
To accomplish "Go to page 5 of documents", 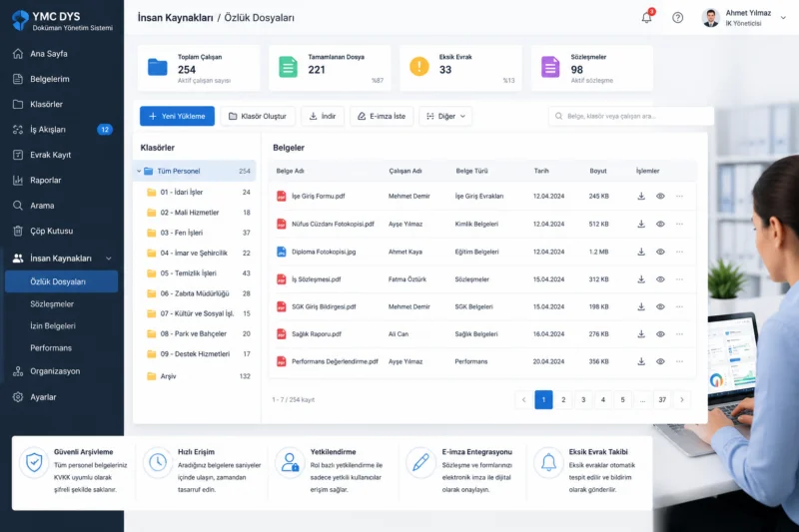I will point(622,399).
